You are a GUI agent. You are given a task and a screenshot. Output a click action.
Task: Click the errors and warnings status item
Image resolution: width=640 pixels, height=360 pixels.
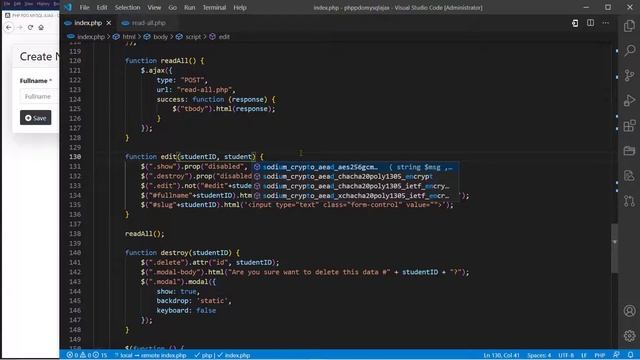click(x=87, y=355)
